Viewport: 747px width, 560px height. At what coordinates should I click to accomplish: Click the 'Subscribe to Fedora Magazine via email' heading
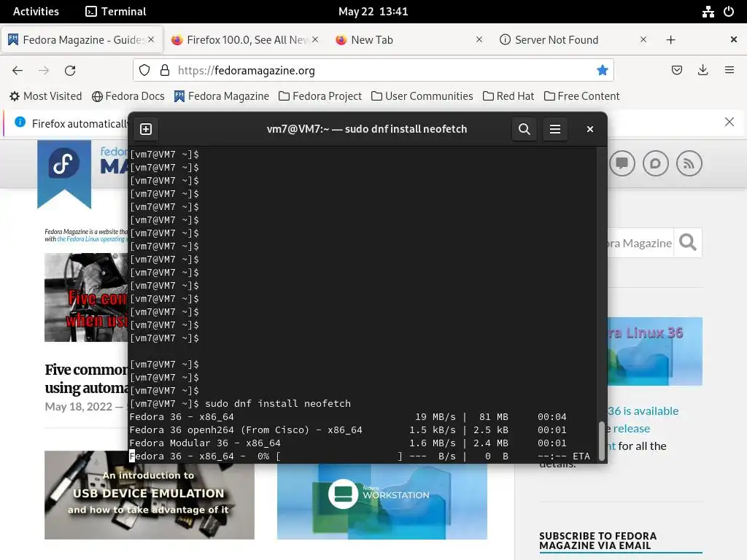598,541
